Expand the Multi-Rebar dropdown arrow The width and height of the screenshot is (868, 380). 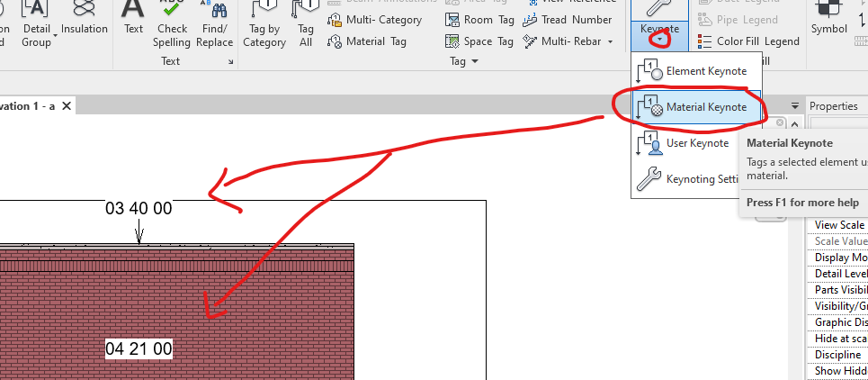[610, 41]
